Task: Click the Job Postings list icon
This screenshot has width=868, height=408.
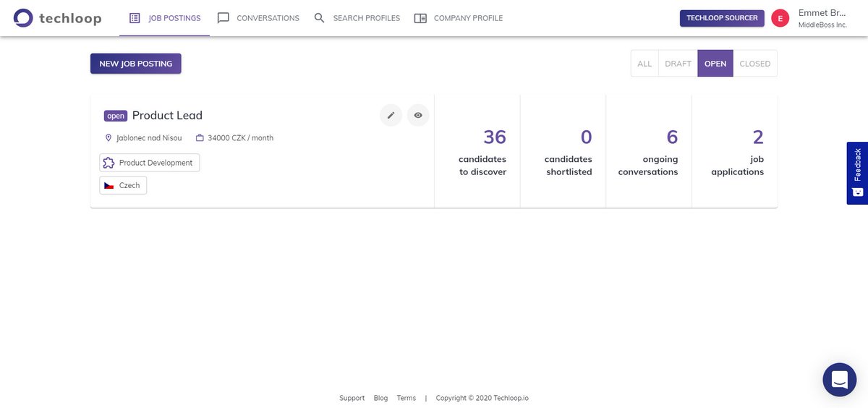Action: point(135,18)
